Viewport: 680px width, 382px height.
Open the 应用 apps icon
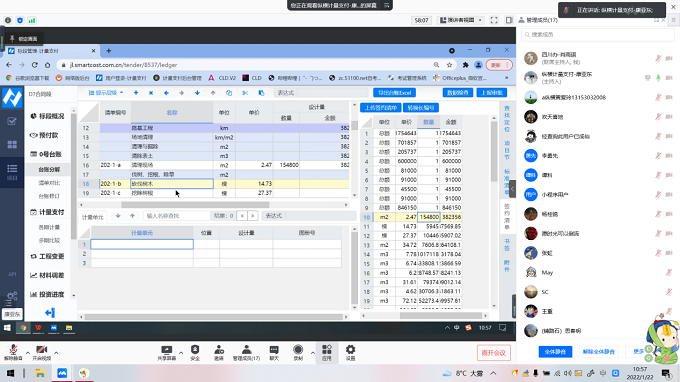327,353
